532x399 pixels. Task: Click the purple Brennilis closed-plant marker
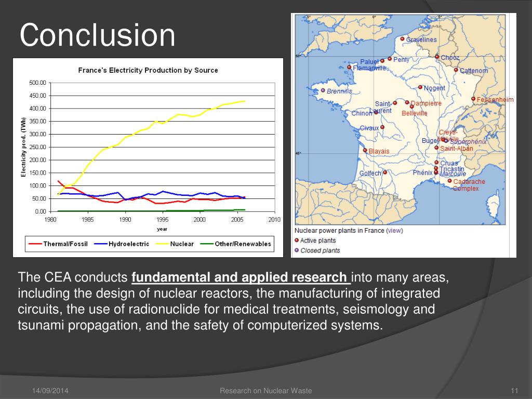click(323, 90)
